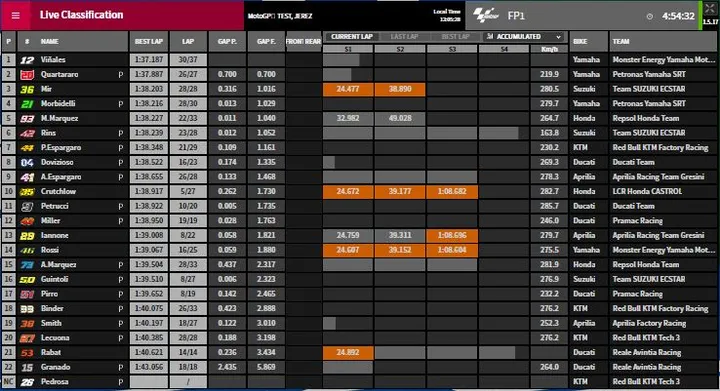Click Rabat rider number 53 badge
The image size is (720, 391).
tap(27, 352)
